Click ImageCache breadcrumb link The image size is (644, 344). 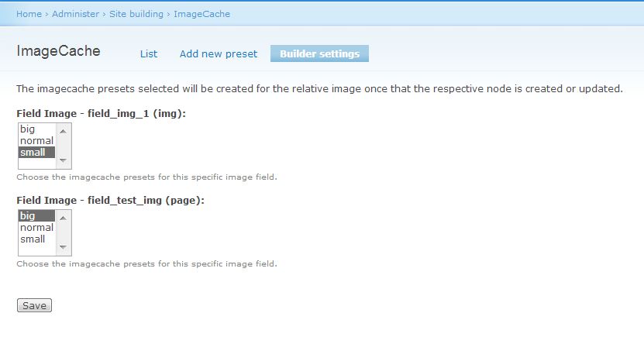tap(201, 14)
